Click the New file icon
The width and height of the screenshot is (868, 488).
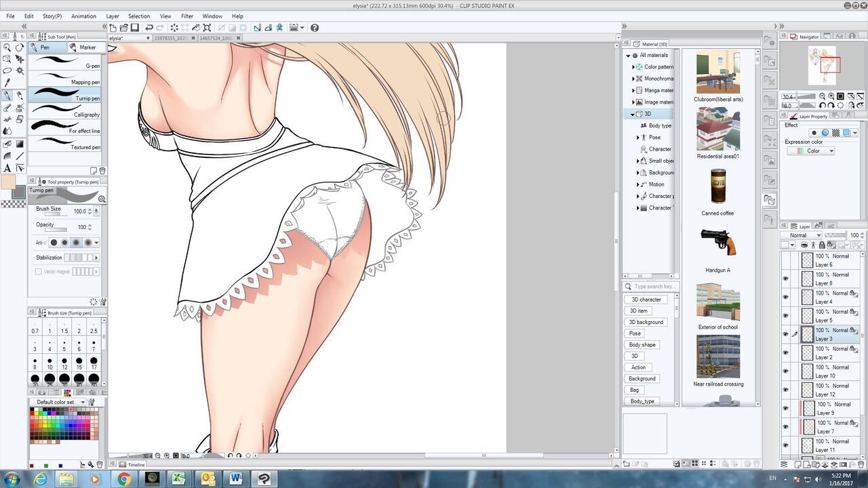coord(113,28)
